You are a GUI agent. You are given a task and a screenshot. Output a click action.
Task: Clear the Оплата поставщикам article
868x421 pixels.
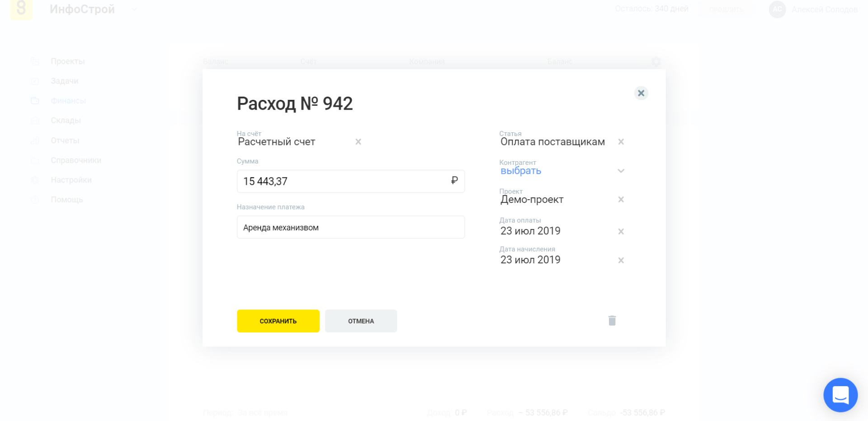(x=621, y=142)
